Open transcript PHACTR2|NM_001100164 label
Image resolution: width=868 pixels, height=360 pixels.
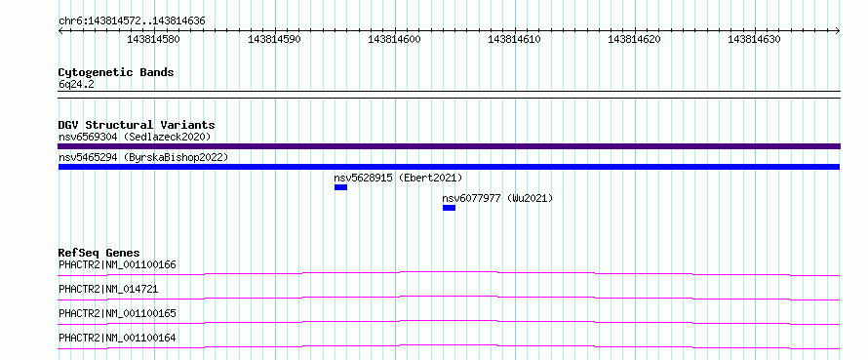pos(117,338)
